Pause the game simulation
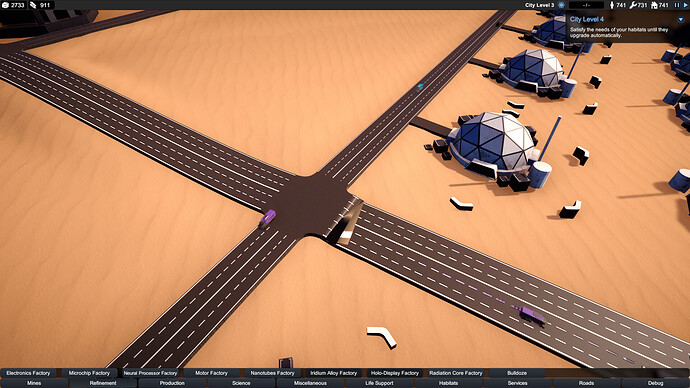The image size is (690, 388). coord(677,5)
